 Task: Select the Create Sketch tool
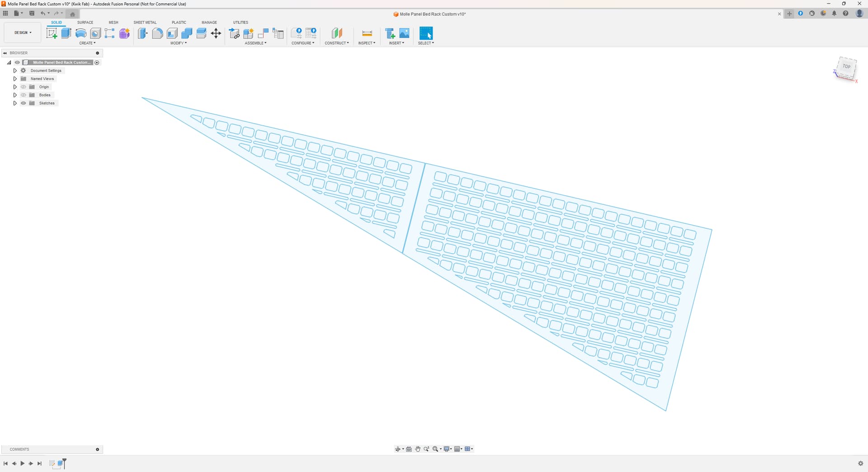coord(52,33)
